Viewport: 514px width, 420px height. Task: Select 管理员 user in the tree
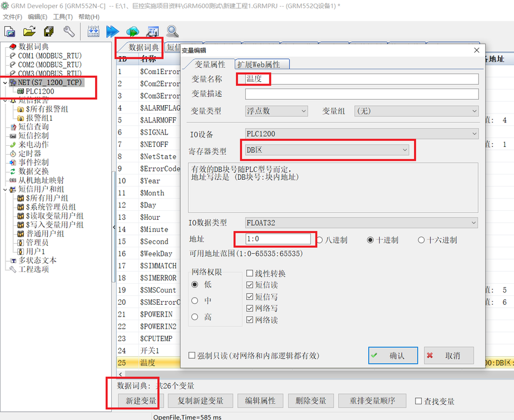37,243
